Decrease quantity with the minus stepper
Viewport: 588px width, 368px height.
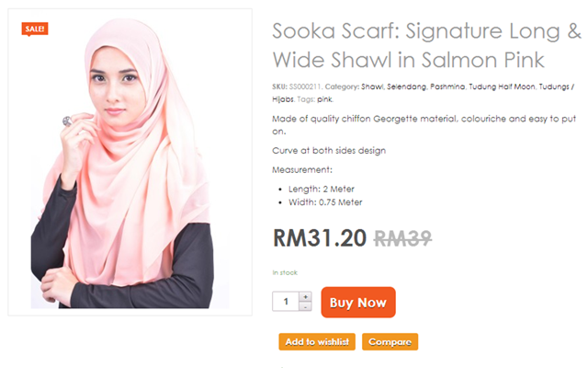pos(305,306)
